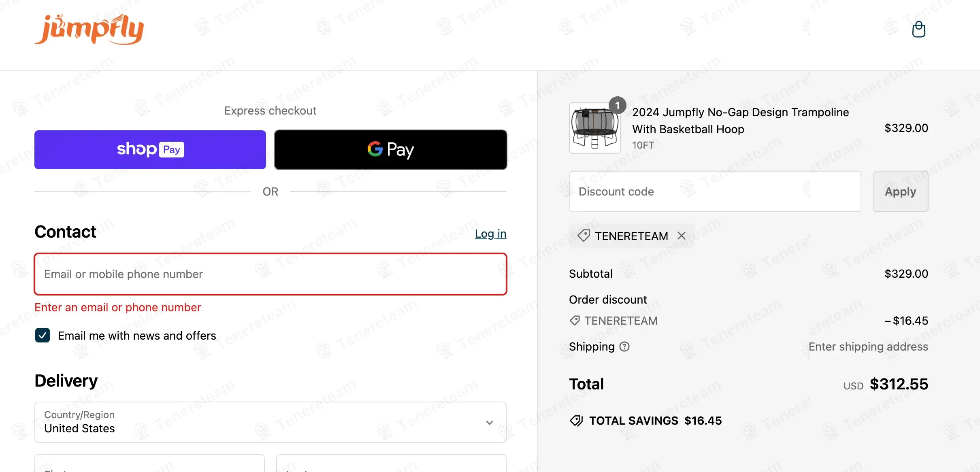Click the Log in link
The image size is (980, 472).
click(x=490, y=234)
